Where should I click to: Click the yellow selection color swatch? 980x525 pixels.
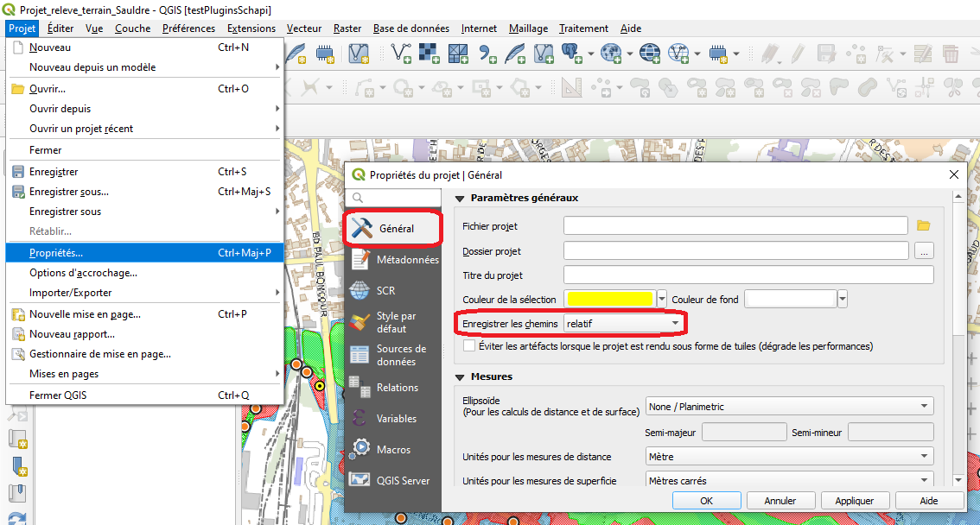point(609,299)
